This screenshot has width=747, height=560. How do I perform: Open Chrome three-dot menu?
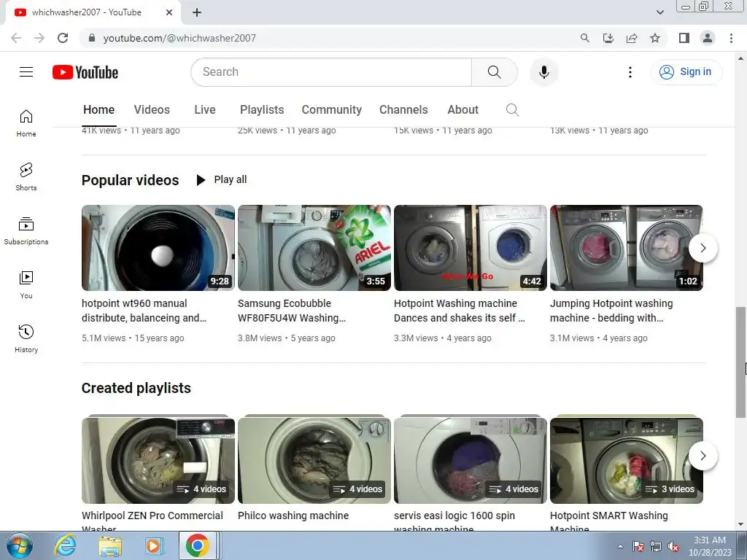point(731,38)
